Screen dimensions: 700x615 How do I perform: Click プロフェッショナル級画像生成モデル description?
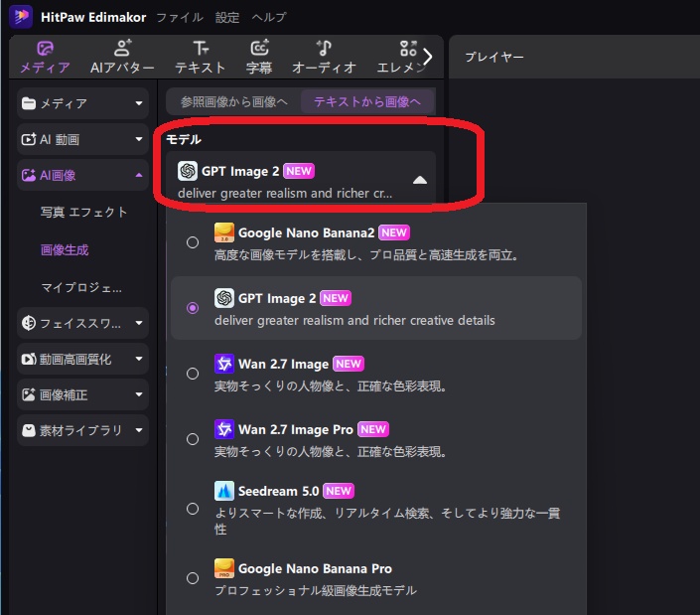316,590
